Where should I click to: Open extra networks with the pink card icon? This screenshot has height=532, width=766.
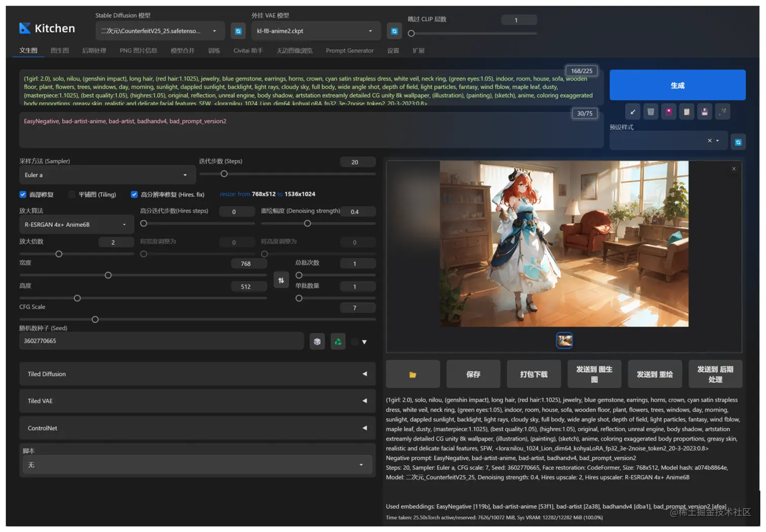[669, 112]
